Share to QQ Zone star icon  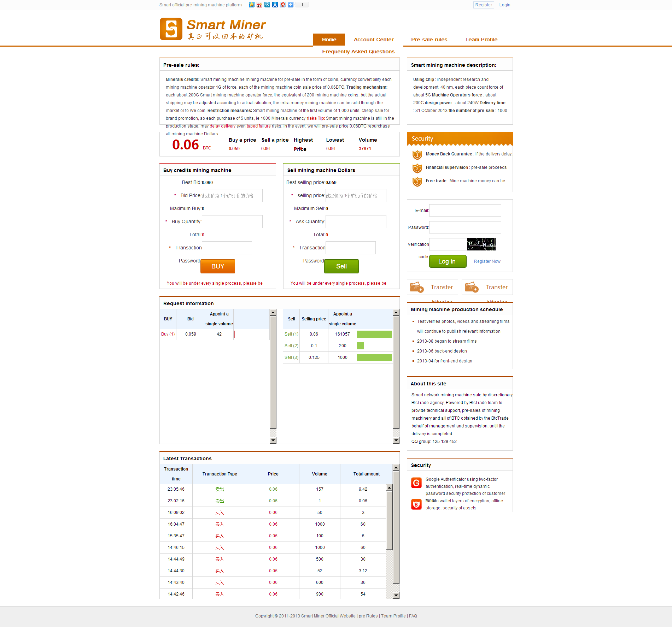(252, 5)
